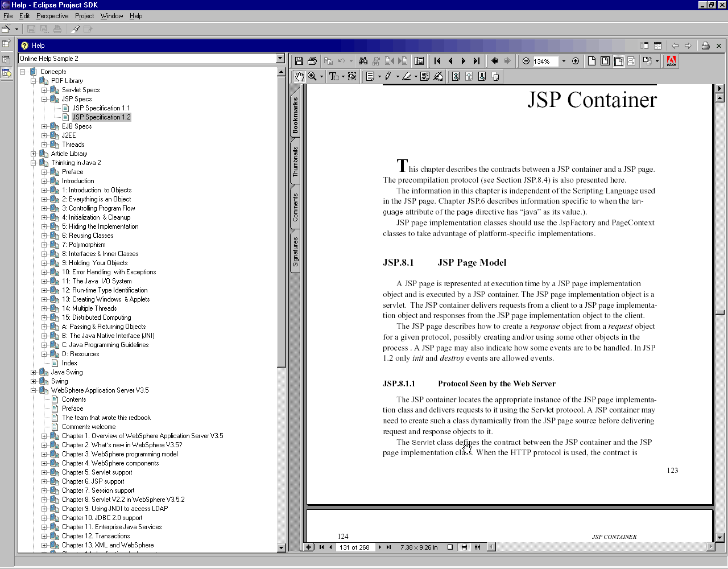Viewport: 728px width, 569px height.
Task: Enable Single Page layout in status bar
Action: (450, 547)
